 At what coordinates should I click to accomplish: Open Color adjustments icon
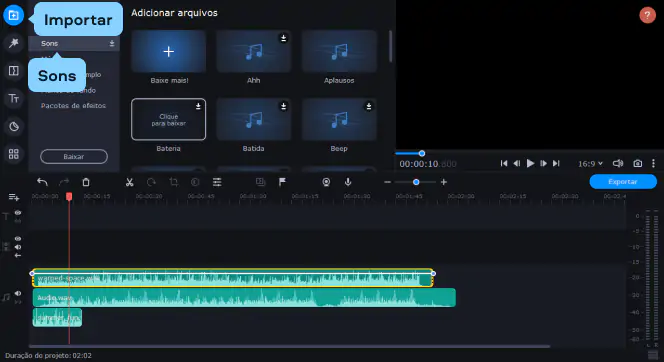pos(195,182)
